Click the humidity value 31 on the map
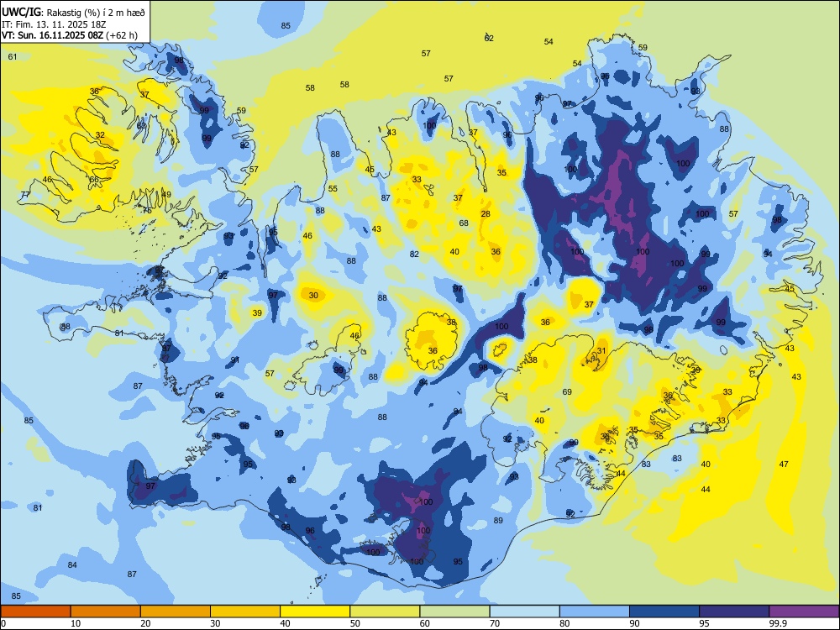 [x=601, y=351]
